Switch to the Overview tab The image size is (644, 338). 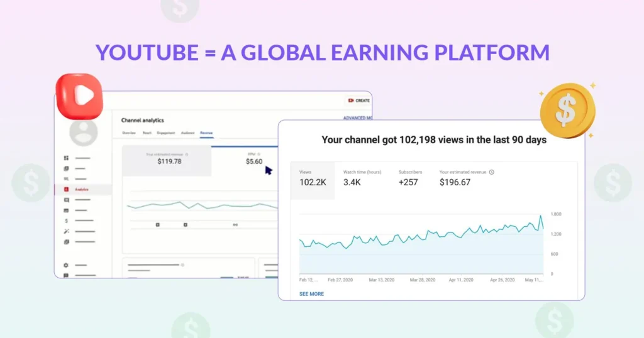[128, 133]
